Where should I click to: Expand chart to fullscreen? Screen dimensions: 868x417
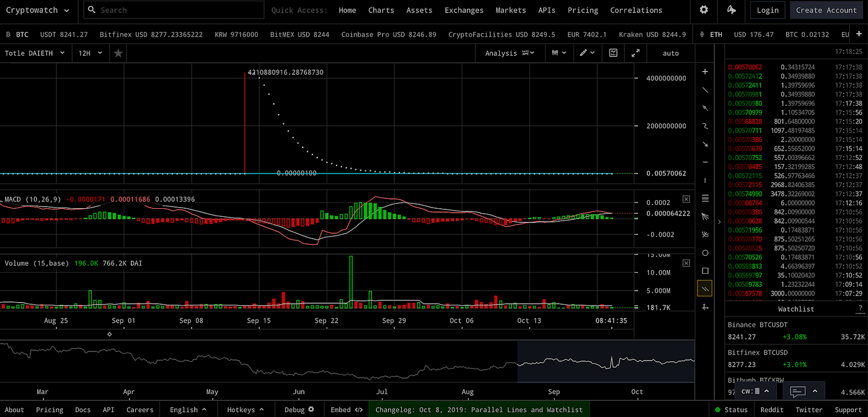(635, 53)
